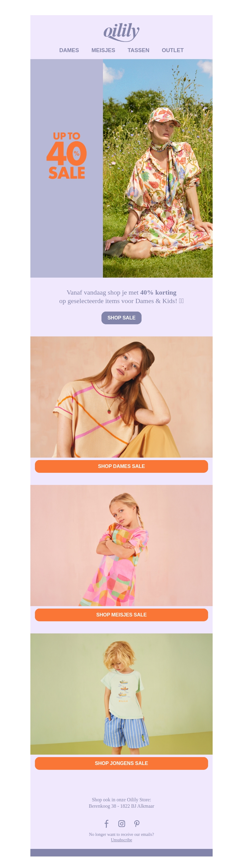
Task: Click the SHOP SALE button
Action: (122, 318)
